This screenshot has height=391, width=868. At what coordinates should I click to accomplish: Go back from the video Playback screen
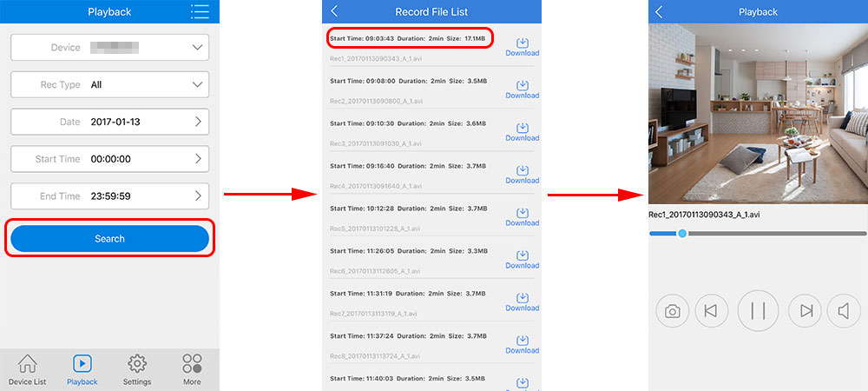pos(659,11)
